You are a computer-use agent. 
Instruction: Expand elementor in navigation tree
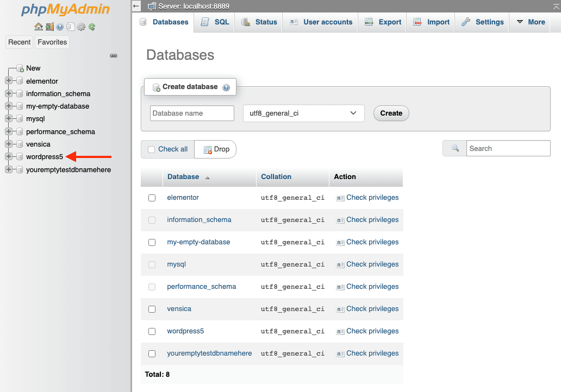coord(9,81)
